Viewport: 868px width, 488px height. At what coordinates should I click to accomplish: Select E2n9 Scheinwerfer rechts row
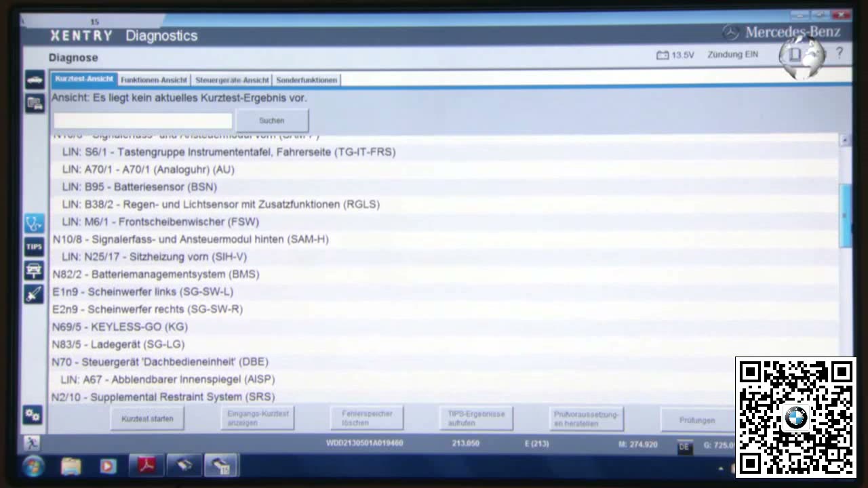coord(444,310)
